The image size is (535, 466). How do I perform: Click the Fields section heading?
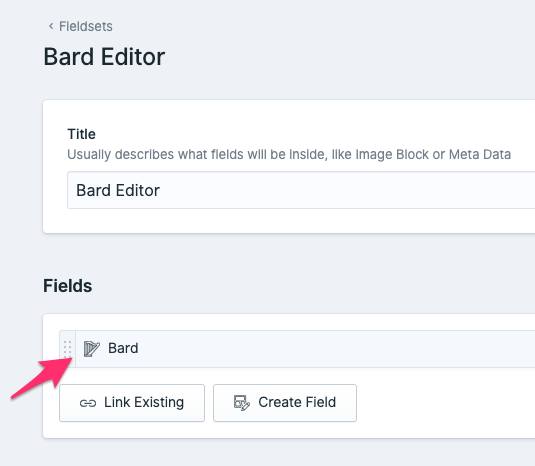[68, 286]
